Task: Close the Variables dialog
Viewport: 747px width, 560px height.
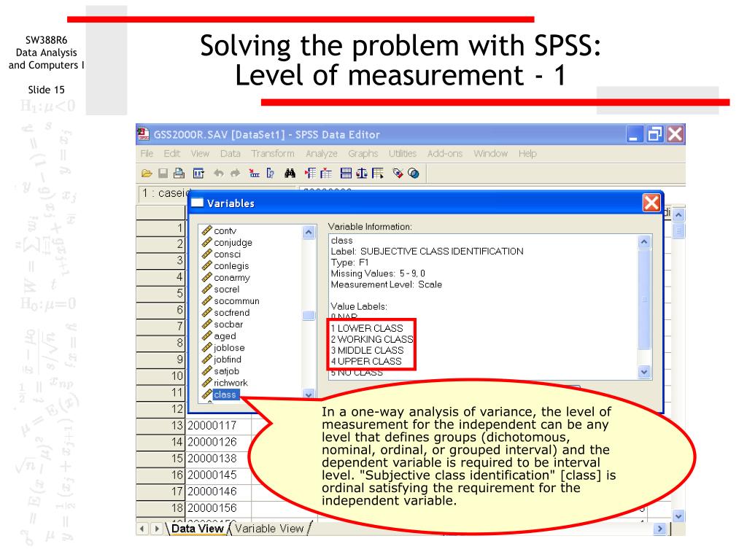Action: tap(651, 203)
